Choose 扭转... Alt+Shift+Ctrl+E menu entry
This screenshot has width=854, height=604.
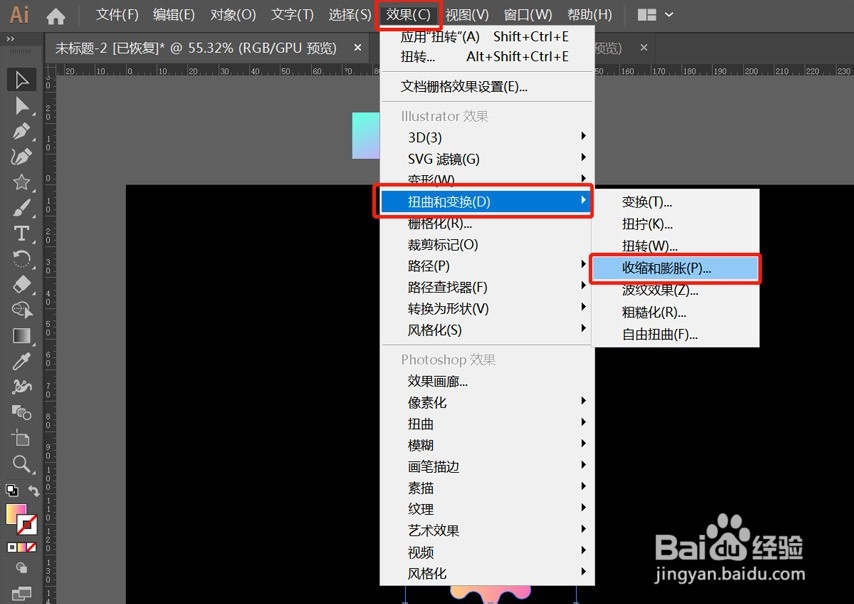[486, 57]
